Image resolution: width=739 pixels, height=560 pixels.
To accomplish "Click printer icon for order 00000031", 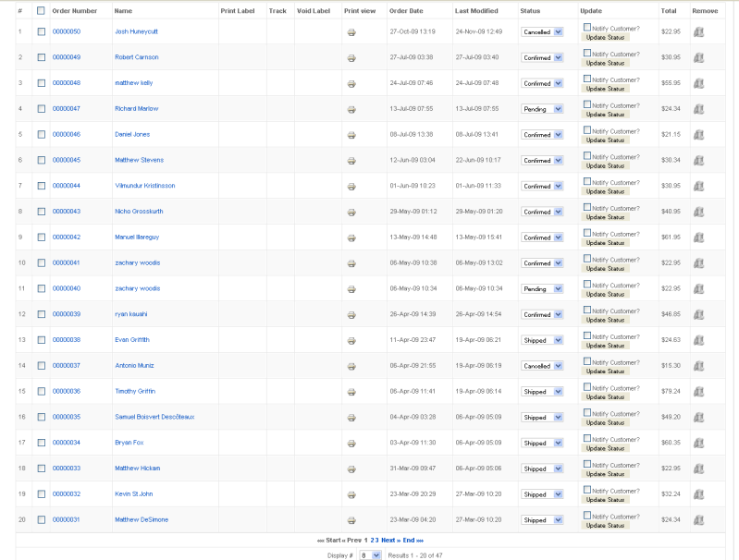I will 351,521.
